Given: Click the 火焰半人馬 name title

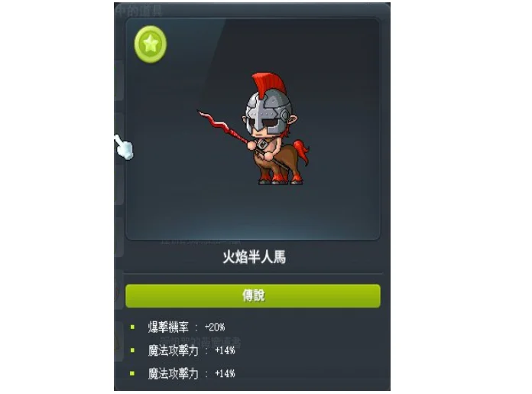Looking at the screenshot, I should (x=254, y=257).
